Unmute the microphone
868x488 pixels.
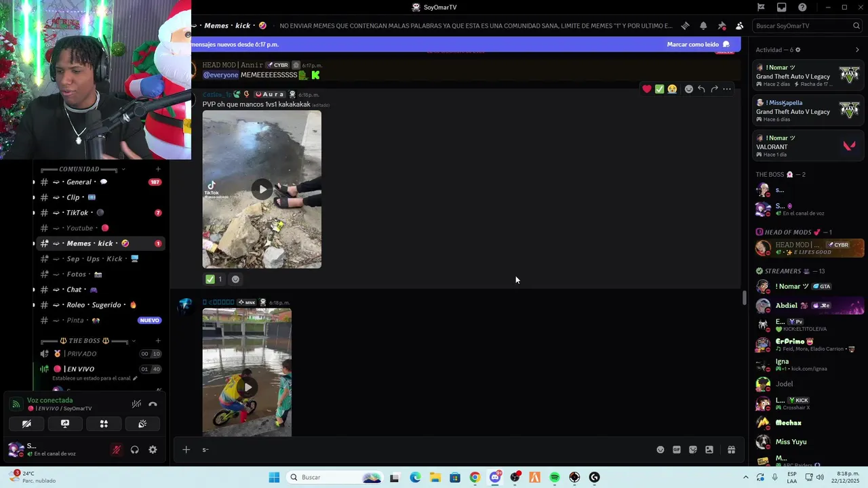pos(116,449)
